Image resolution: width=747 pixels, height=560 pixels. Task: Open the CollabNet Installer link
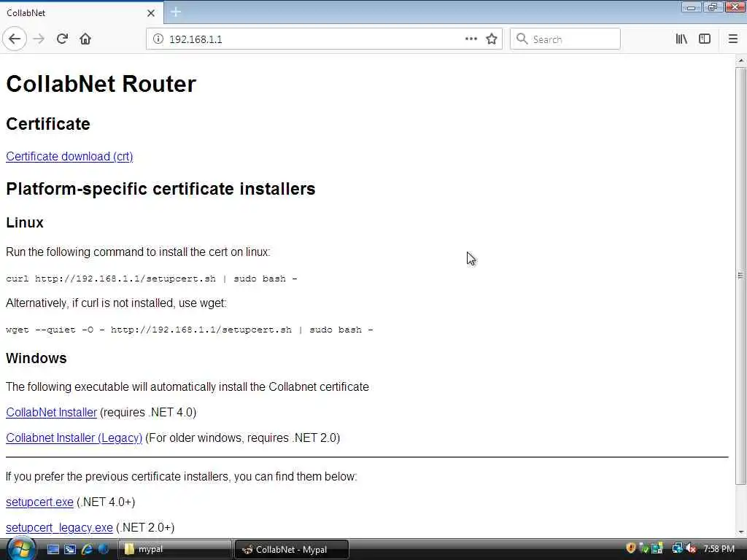pyautogui.click(x=52, y=413)
